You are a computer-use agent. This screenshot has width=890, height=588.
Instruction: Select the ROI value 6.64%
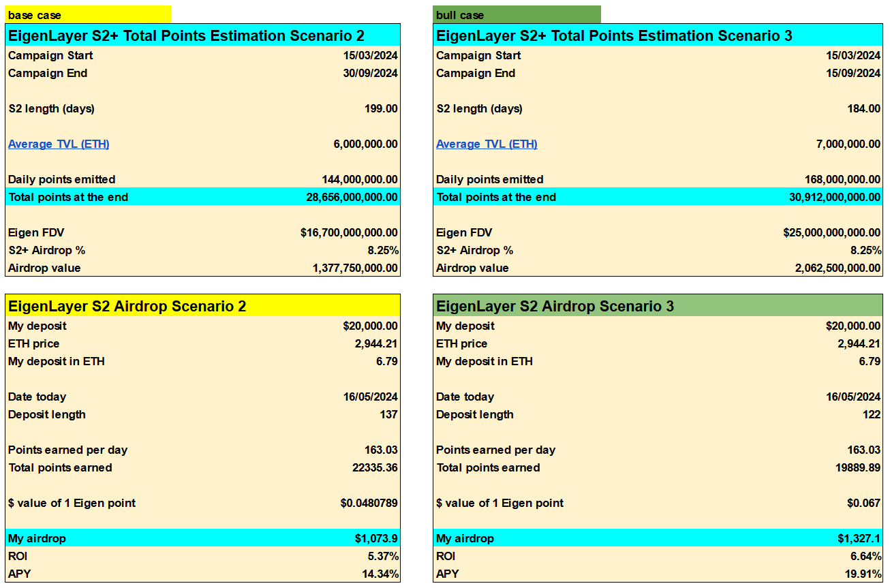point(866,556)
